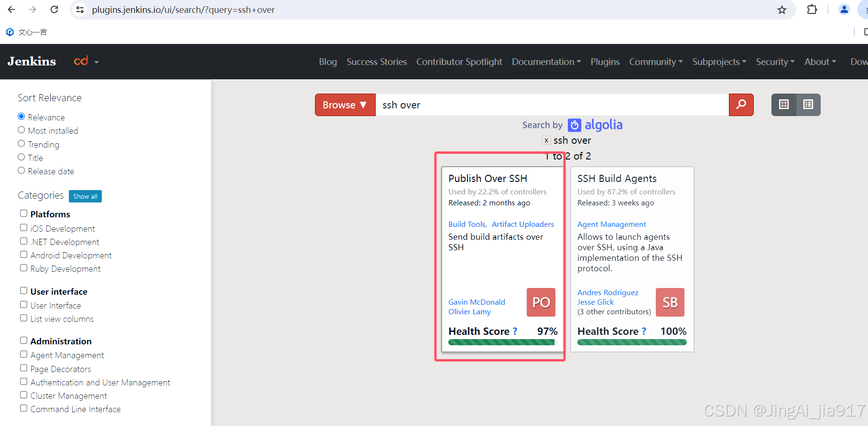Expand the About menu

820,62
